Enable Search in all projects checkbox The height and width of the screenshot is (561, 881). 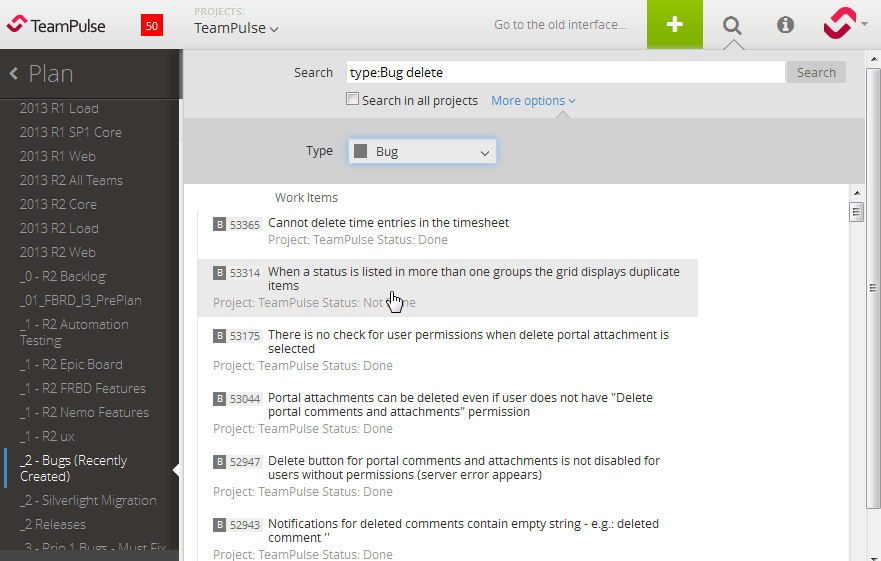352,99
